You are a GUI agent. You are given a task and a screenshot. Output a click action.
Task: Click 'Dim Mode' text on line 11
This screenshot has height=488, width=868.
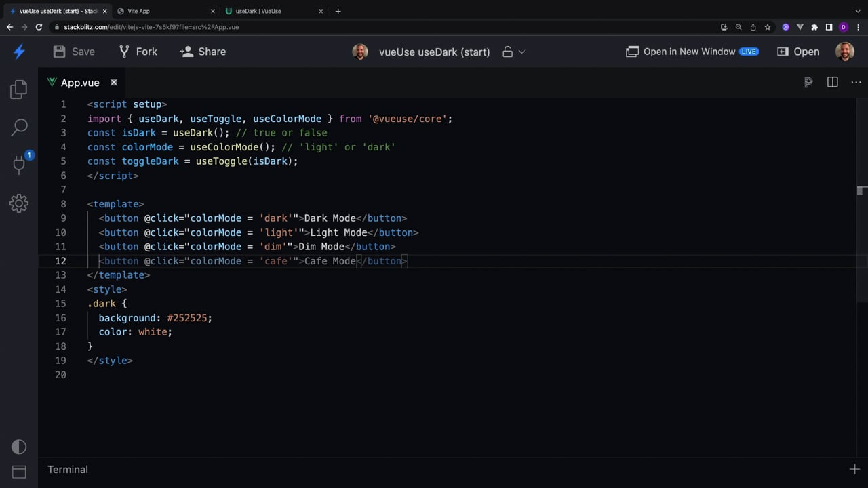coord(321,247)
